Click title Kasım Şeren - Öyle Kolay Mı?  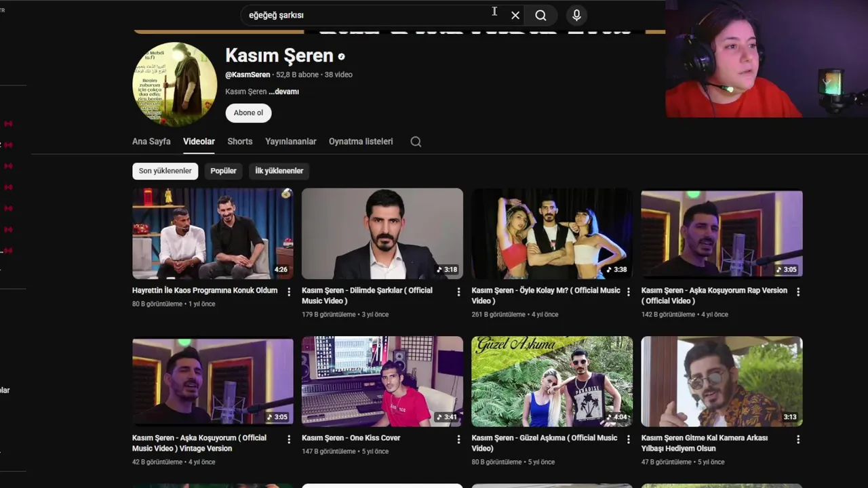[546, 296]
